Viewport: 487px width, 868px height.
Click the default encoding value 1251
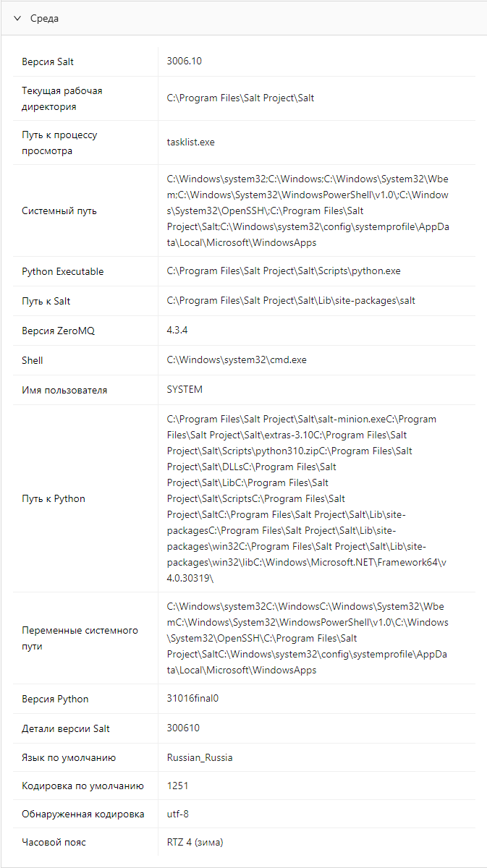[177, 786]
